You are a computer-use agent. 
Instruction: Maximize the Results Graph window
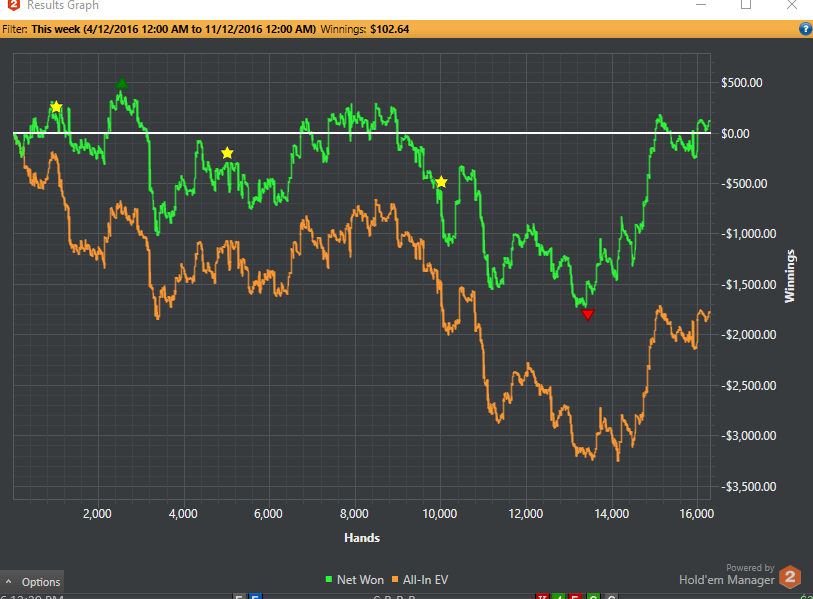coord(746,5)
